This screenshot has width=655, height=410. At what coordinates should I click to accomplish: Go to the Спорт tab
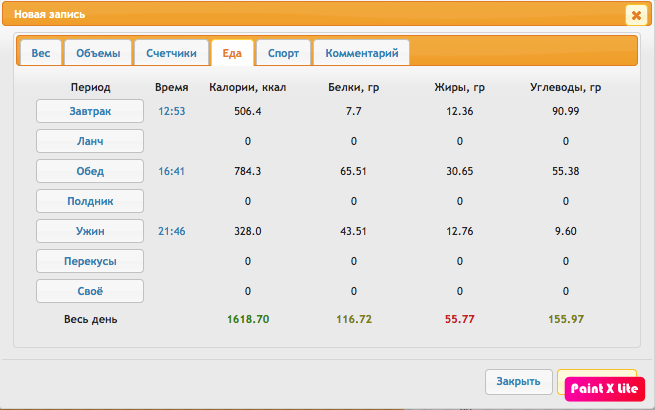[x=283, y=53]
